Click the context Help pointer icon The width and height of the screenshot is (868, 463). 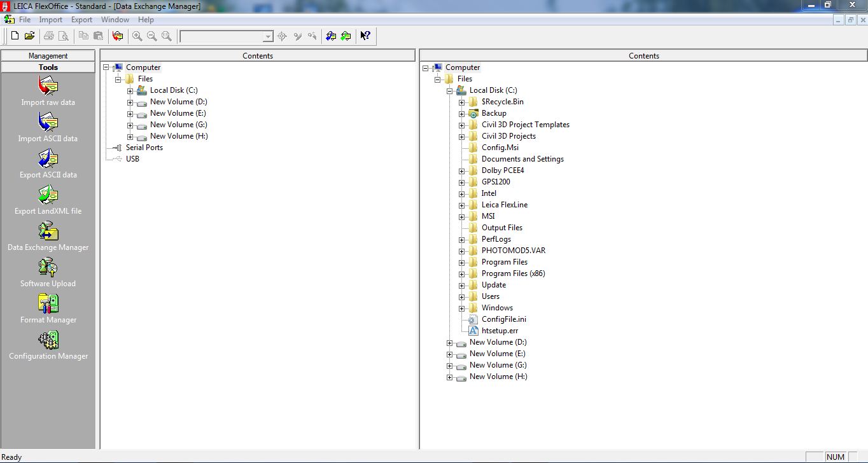point(365,36)
